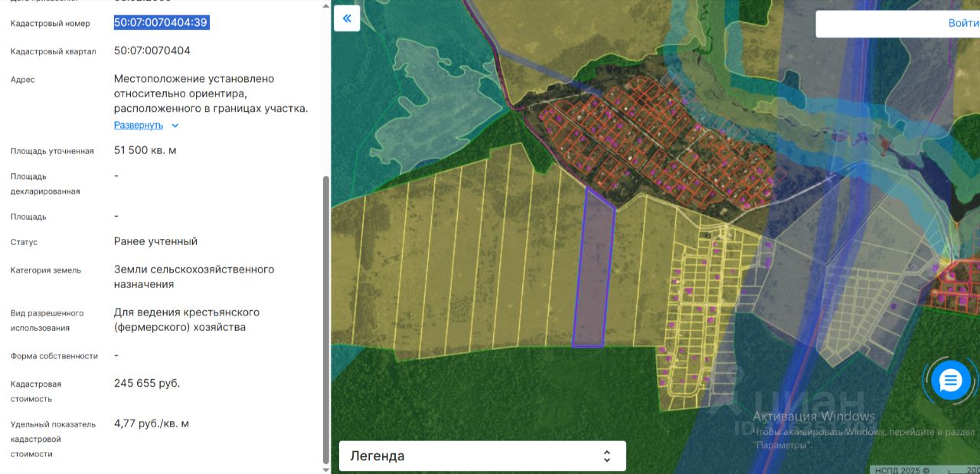Open the blue chat support bubble
Viewport: 980px width, 474px height.
click(x=950, y=380)
